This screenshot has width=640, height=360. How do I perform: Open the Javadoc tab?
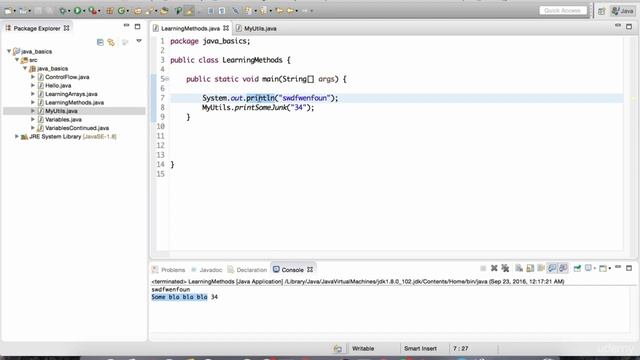click(x=211, y=270)
